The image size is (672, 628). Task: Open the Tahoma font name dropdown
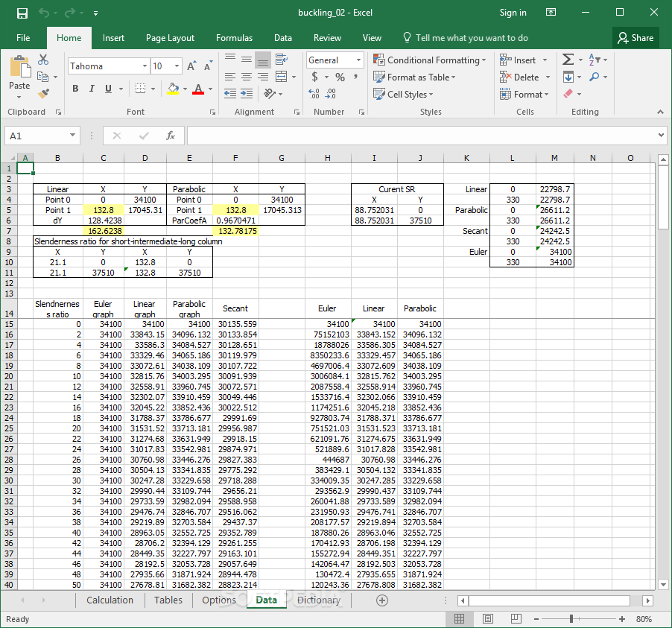(145, 66)
